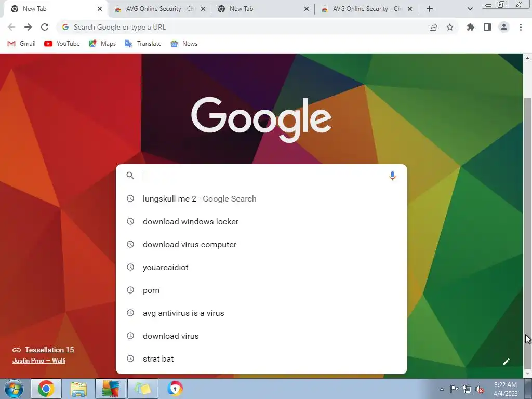Close the first New Tab tab
This screenshot has width=532, height=399.
click(100, 9)
